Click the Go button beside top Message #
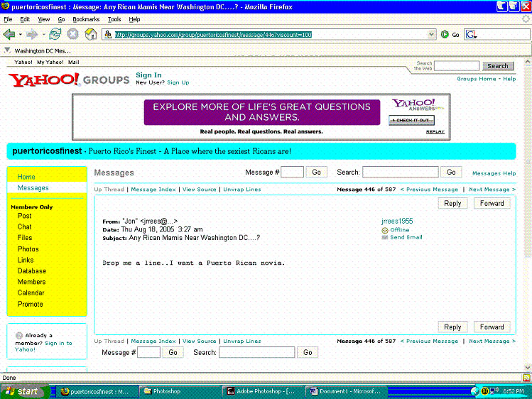532x399 pixels. point(316,173)
